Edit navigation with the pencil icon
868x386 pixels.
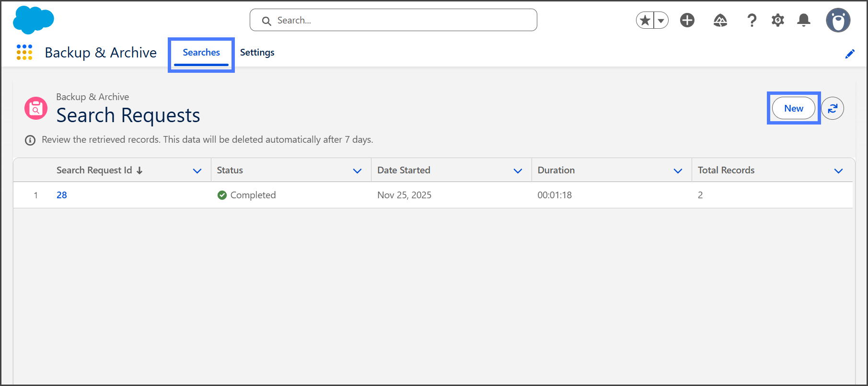pos(850,54)
